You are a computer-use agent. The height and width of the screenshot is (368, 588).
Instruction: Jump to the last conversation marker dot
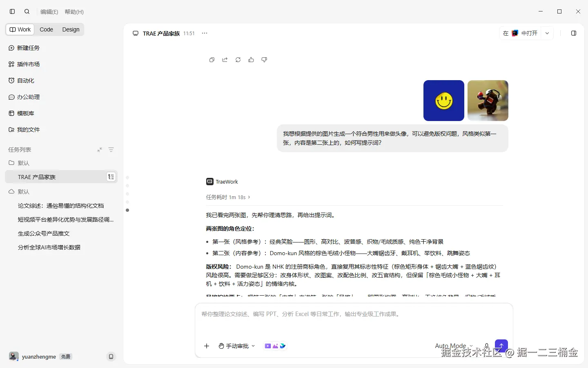pyautogui.click(x=127, y=210)
